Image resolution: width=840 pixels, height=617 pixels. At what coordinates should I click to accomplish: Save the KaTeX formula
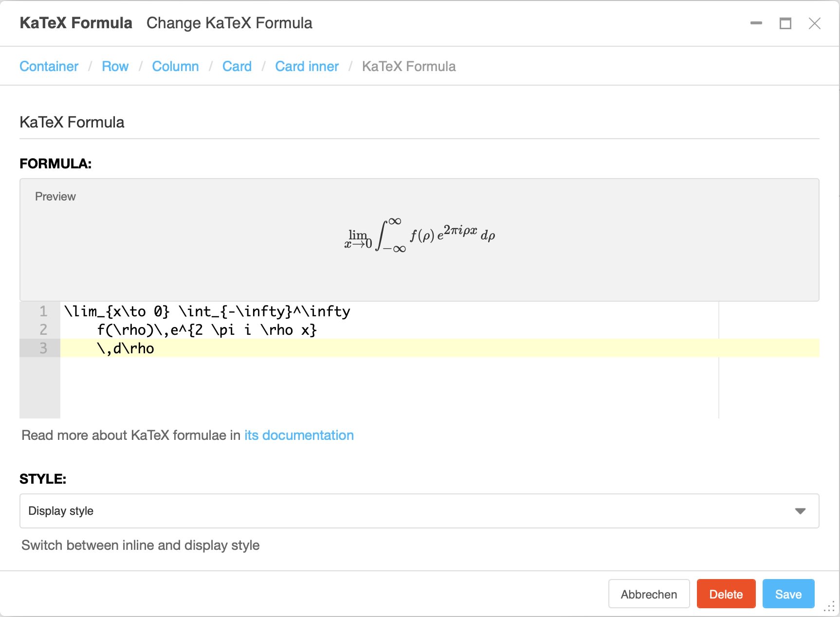788,594
